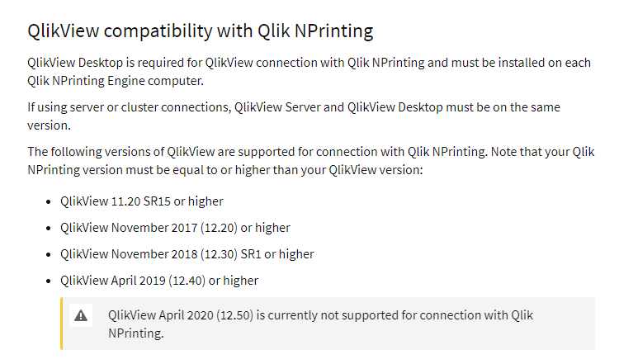The height and width of the screenshot is (364, 619).
Task: Click the bullet dot before QlikView November 2018
Action: coord(48,254)
